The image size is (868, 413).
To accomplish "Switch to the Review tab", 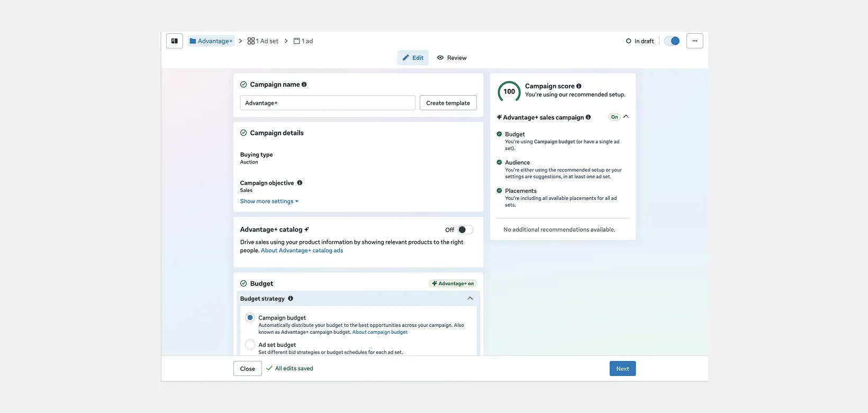I will (x=451, y=58).
